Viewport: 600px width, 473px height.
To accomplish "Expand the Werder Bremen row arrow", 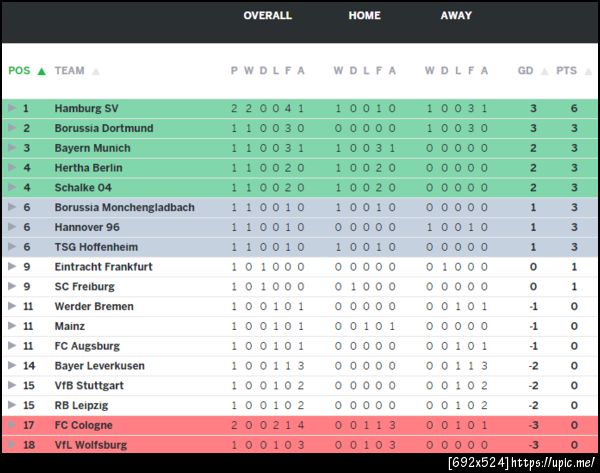I will pos(11,306).
